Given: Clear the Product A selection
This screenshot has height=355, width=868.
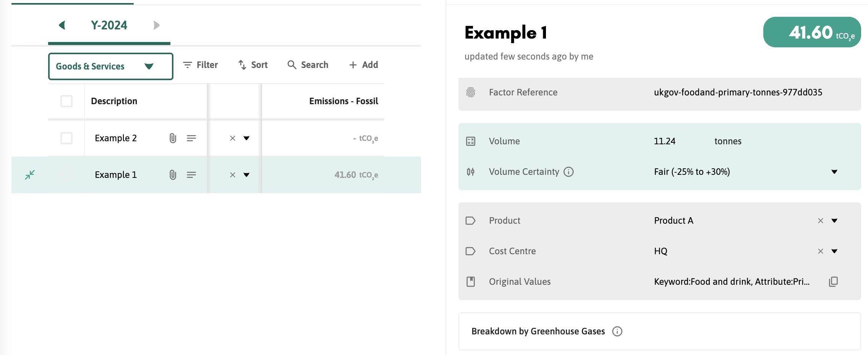Looking at the screenshot, I should [x=820, y=221].
